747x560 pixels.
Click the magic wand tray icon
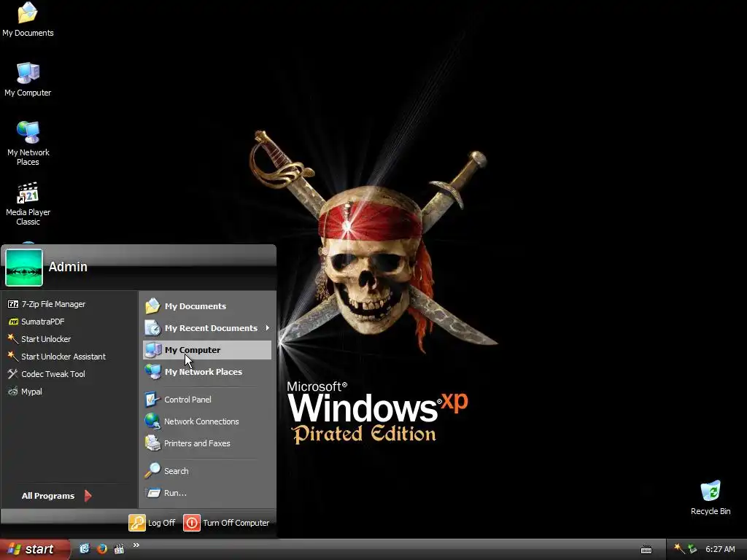(679, 549)
